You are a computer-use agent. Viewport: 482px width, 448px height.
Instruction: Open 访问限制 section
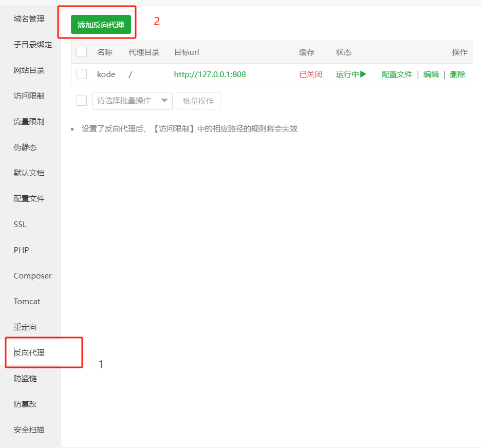pyautogui.click(x=29, y=96)
